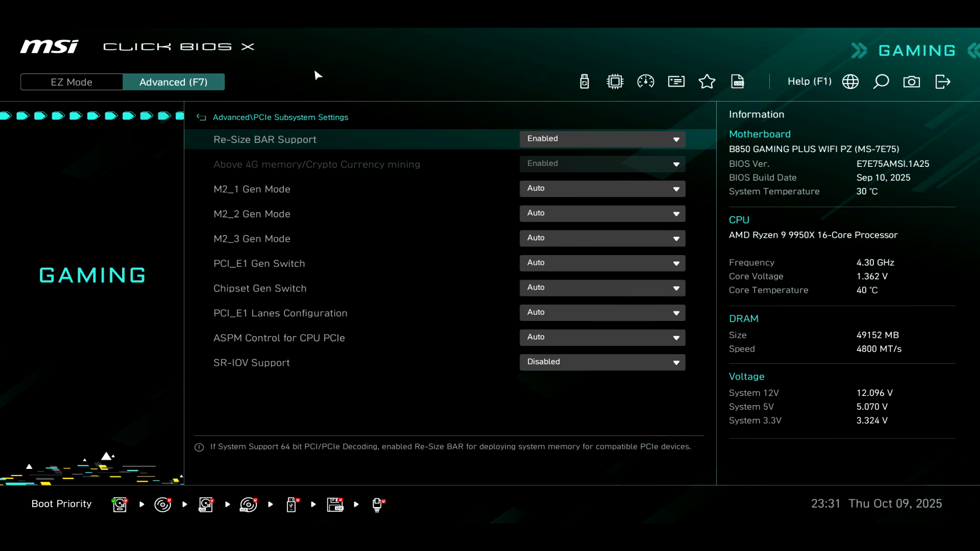Click the globe language icon
This screenshot has height=551, width=980.
[x=850, y=82]
